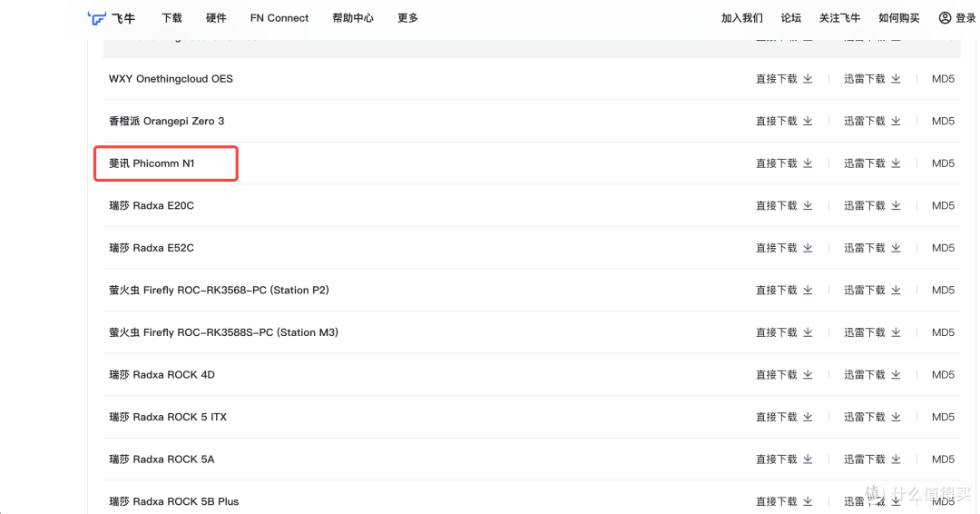Click direct download arrow icon for Station M3
Viewport: 980px width, 514px height.
(x=808, y=332)
